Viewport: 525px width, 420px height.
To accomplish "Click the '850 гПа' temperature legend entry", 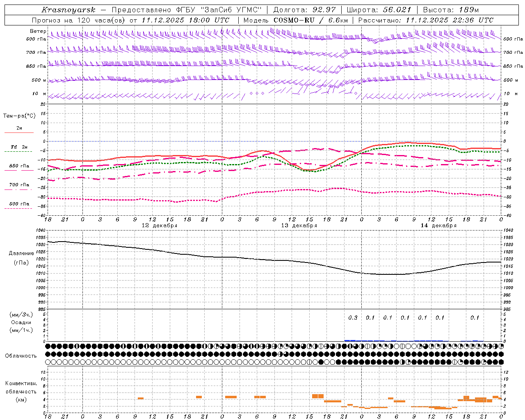I will (19, 166).
